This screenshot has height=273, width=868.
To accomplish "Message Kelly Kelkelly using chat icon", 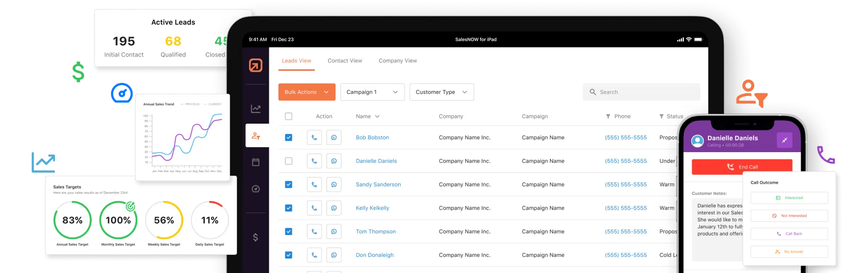I will [334, 208].
